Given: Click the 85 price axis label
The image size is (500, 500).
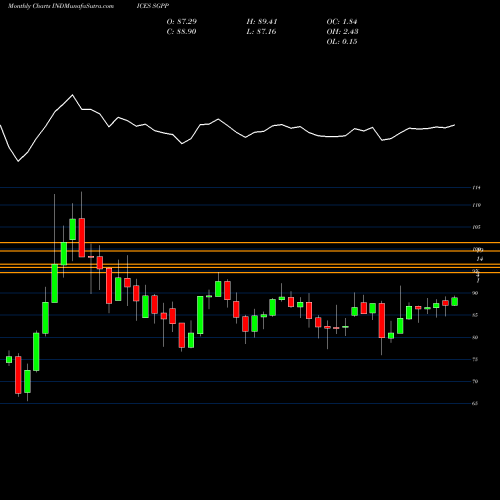Looking at the screenshot, I should tap(475, 315).
